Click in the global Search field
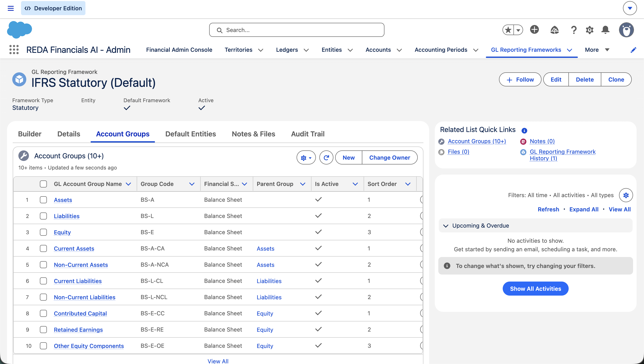 297,30
